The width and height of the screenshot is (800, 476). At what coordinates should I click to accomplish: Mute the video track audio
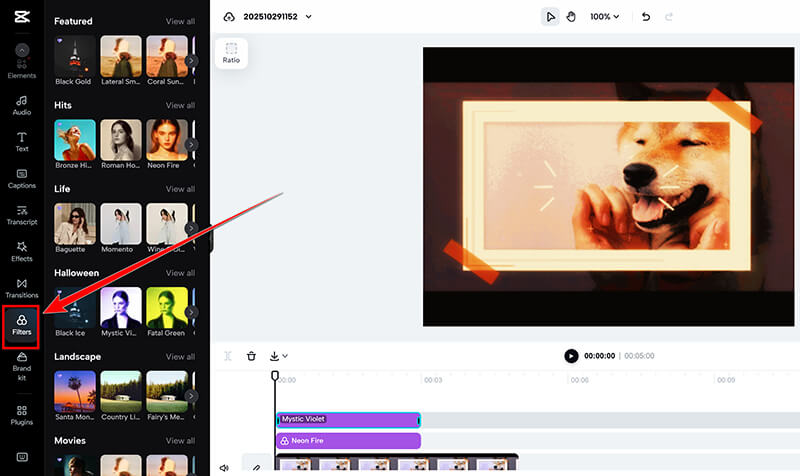point(224,467)
